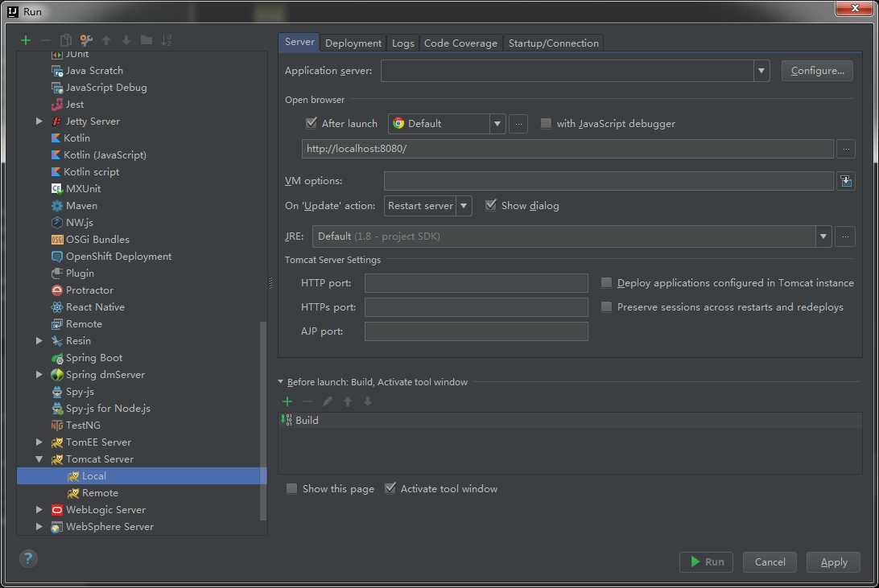Open JRE dropdown list
The width and height of the screenshot is (879, 588).
pyautogui.click(x=823, y=236)
